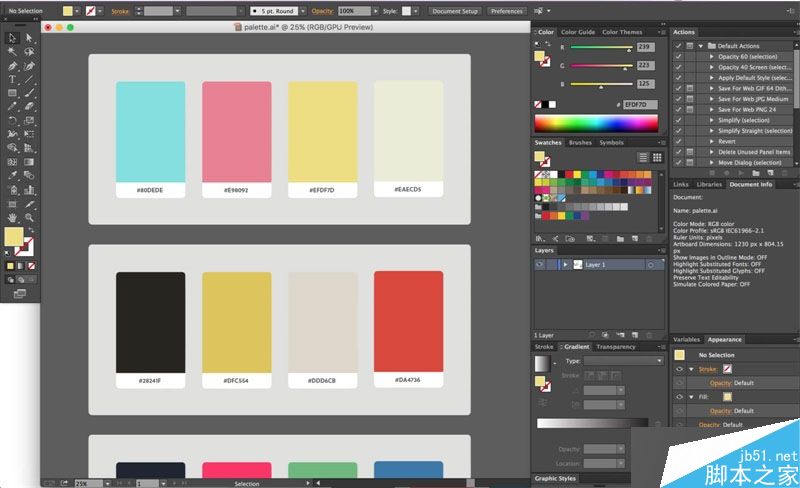The image size is (800, 488).
Task: Open the Transparency tab
Action: coord(616,347)
